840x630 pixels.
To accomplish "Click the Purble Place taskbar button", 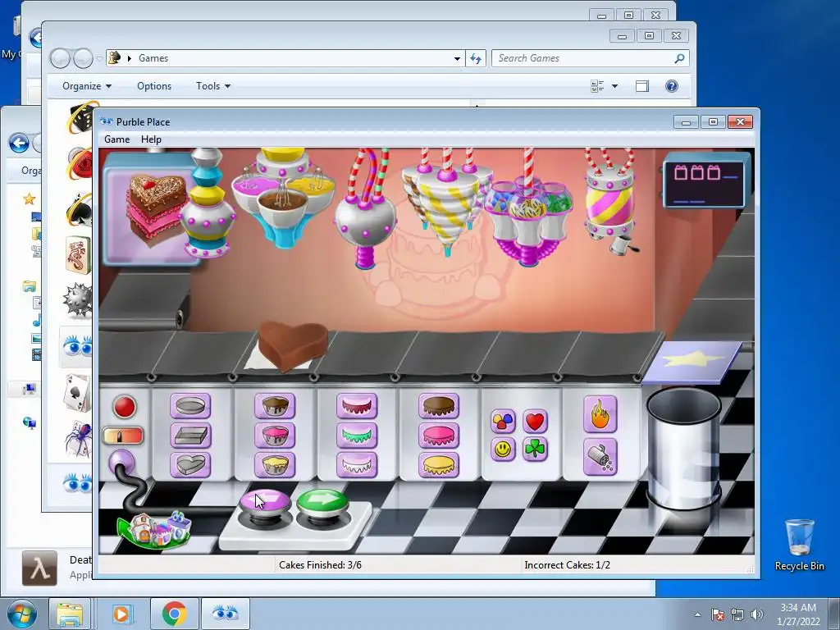I will pos(226,614).
